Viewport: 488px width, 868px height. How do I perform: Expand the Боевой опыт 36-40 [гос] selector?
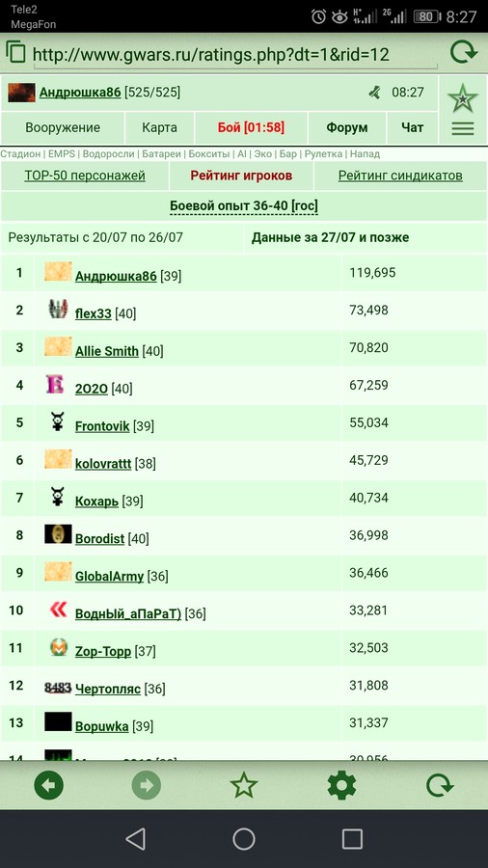click(244, 206)
